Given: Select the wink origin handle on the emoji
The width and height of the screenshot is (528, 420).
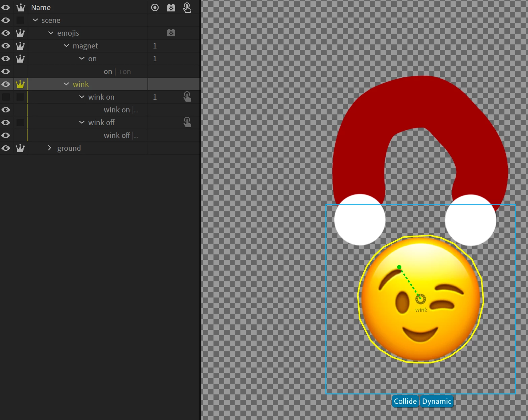Looking at the screenshot, I should [420, 299].
